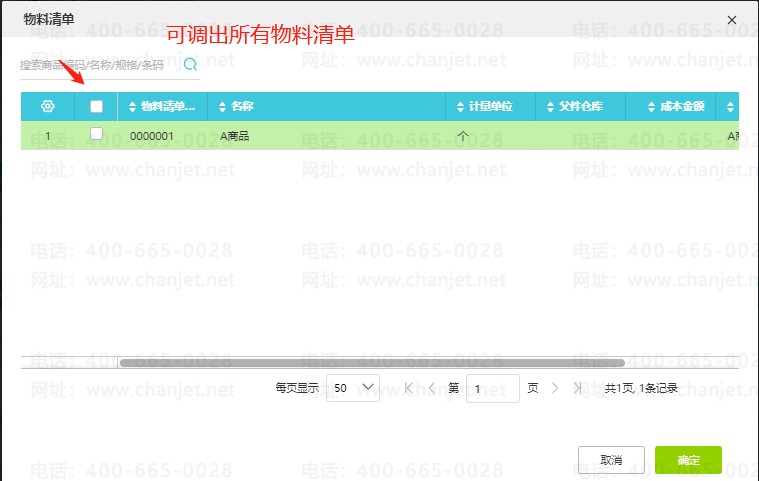Jump to the last page
The image size is (759, 481).
578,388
